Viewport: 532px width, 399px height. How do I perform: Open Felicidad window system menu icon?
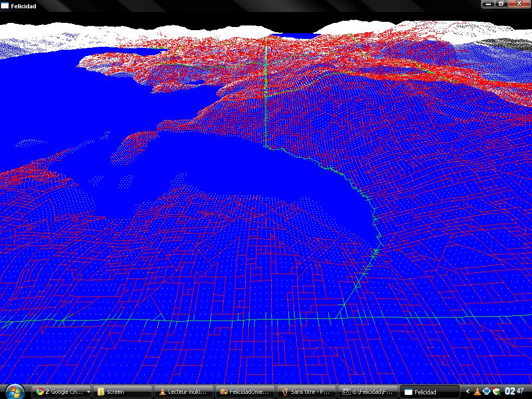(x=5, y=6)
